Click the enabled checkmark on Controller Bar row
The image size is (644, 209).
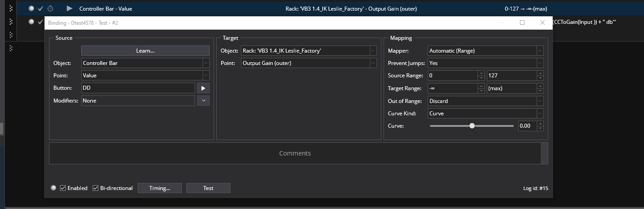click(41, 8)
